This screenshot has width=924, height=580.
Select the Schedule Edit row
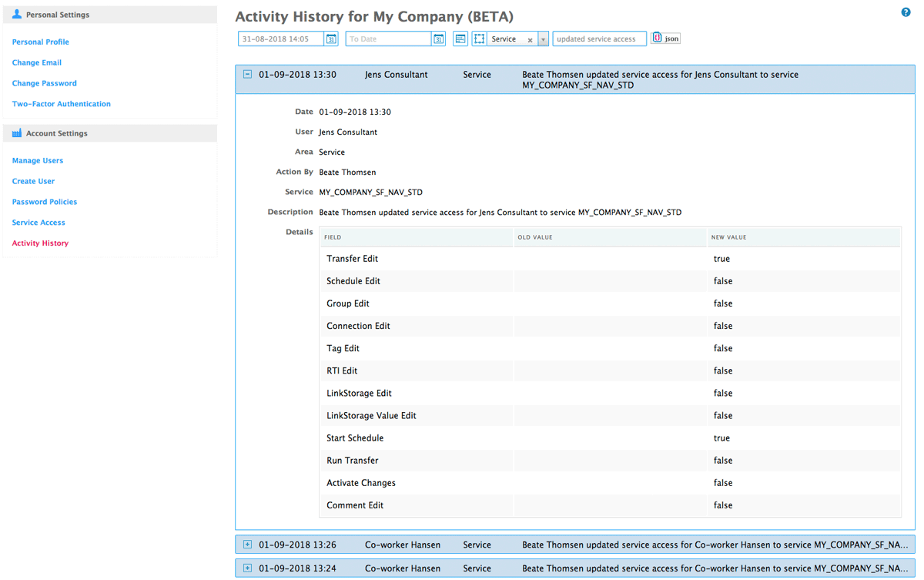tap(611, 281)
